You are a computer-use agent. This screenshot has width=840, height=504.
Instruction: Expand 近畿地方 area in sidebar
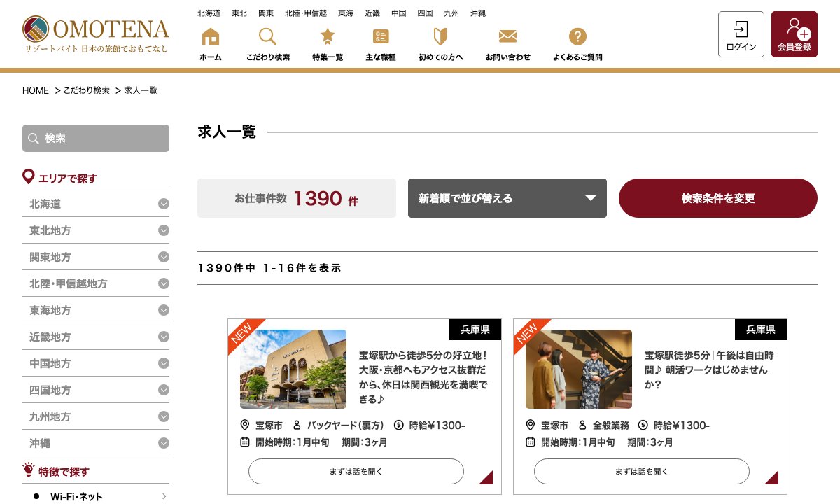[96, 337]
